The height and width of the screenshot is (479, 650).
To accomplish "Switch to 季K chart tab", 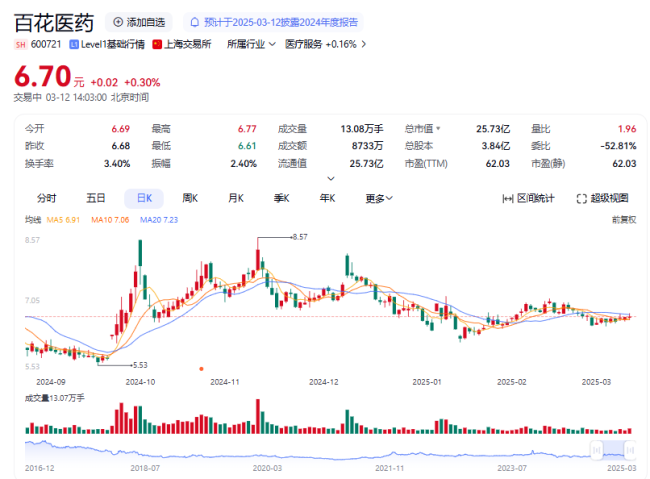I will click(281, 198).
